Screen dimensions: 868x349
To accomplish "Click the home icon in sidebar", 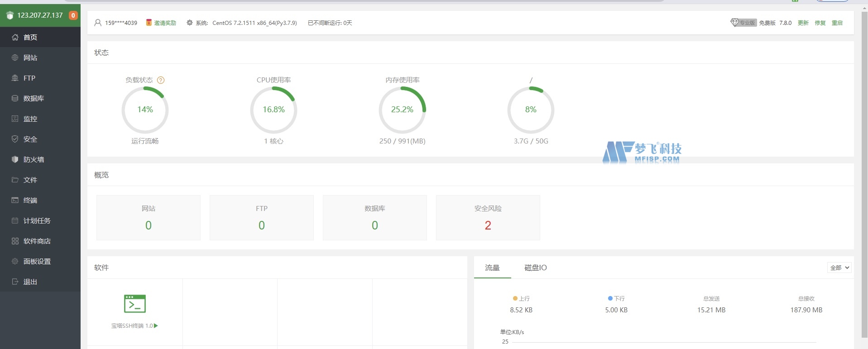I will pyautogui.click(x=15, y=37).
